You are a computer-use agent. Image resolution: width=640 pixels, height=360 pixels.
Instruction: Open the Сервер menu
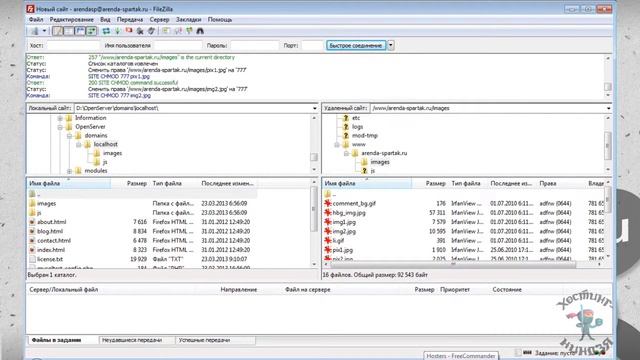[x=159, y=20]
